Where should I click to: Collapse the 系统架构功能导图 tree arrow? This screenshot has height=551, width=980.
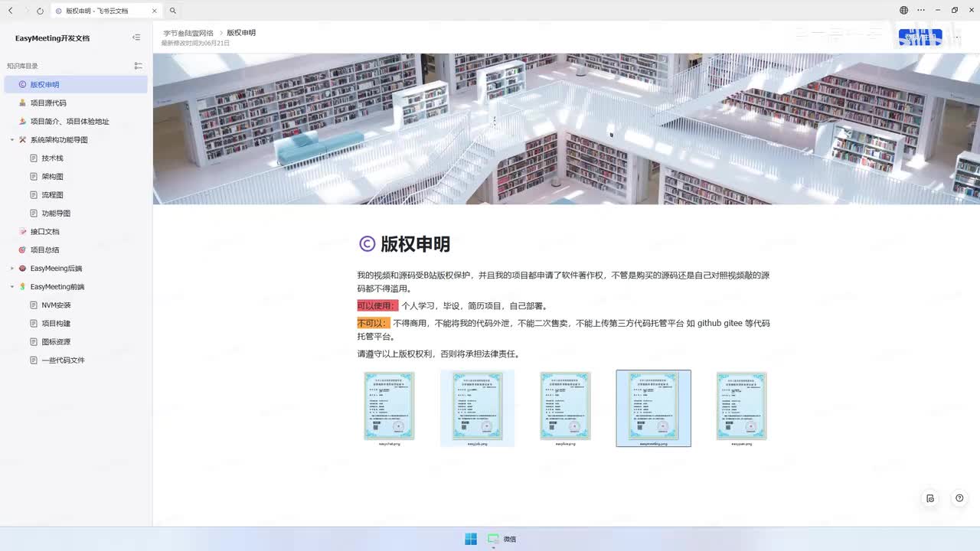12,140
